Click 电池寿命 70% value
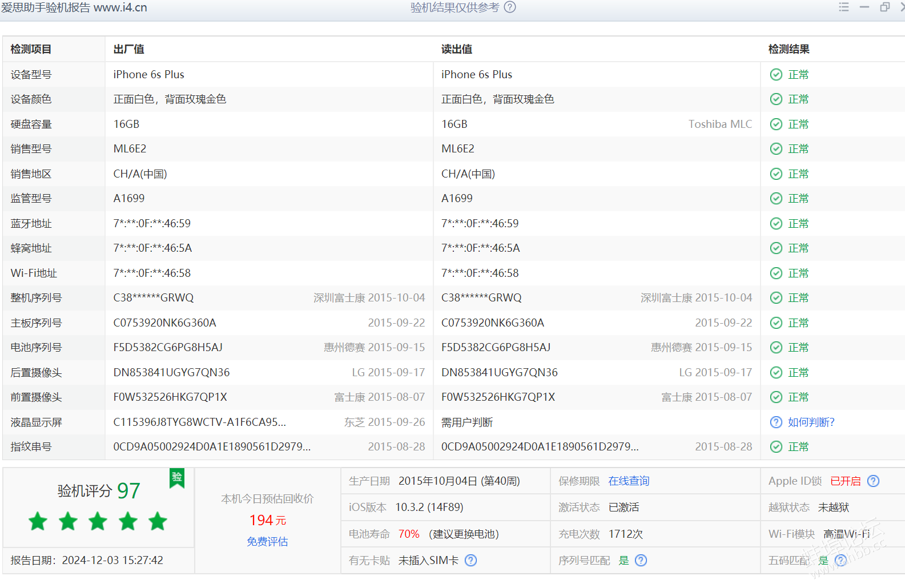This screenshot has width=905, height=588. point(409,534)
